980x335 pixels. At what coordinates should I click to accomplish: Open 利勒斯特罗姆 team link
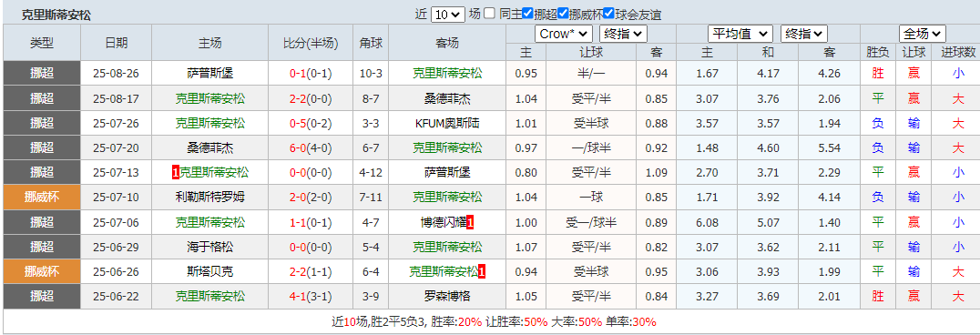coord(210,198)
